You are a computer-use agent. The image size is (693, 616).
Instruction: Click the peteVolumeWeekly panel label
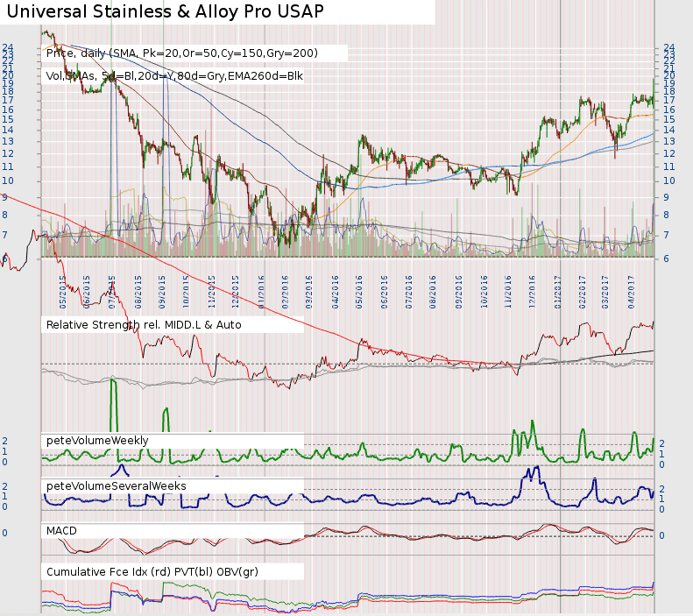[x=97, y=441]
